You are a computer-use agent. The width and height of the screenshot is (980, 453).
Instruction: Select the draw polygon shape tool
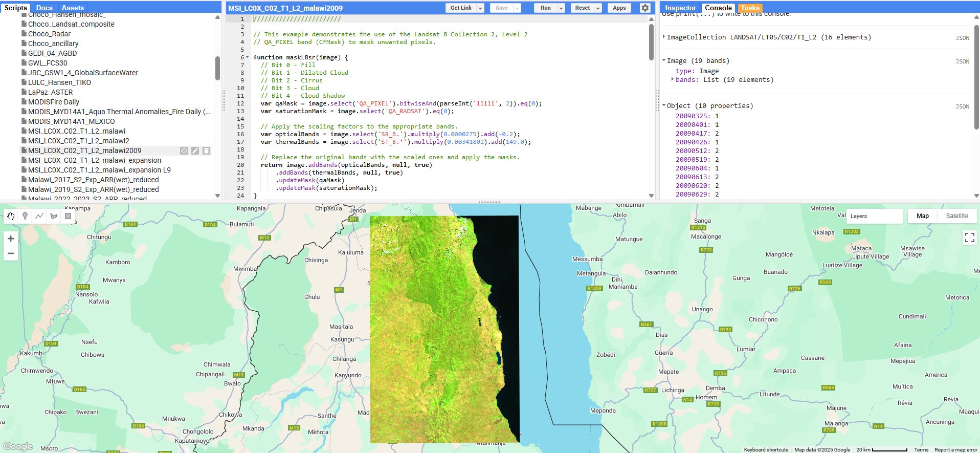click(54, 216)
